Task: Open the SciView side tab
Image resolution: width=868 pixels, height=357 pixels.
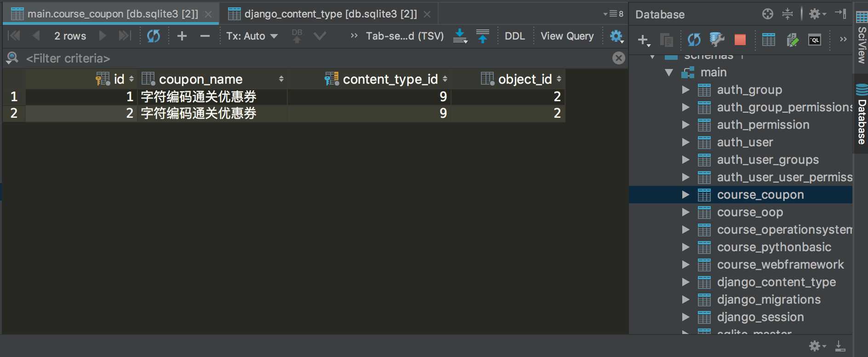Action: pos(862,44)
